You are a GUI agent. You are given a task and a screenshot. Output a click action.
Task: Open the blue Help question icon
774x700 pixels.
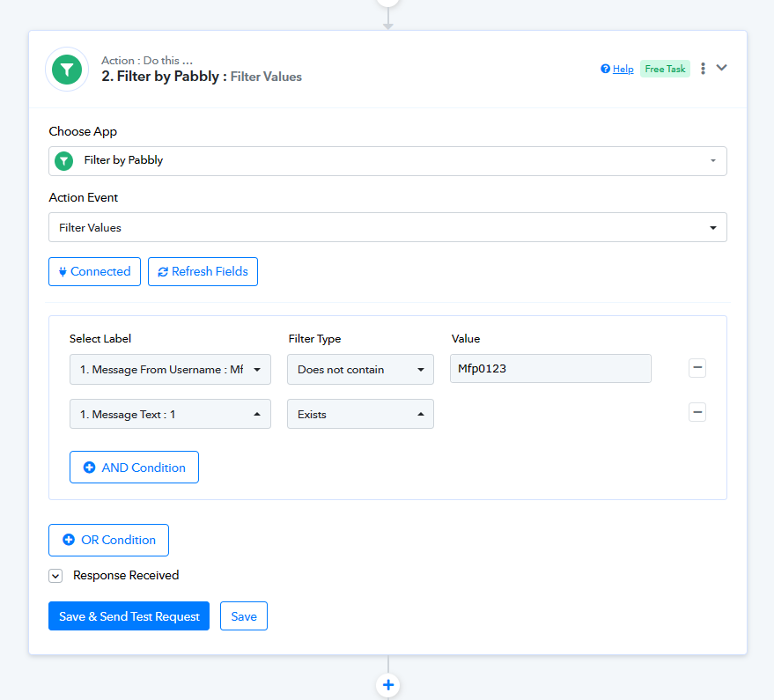pyautogui.click(x=605, y=69)
